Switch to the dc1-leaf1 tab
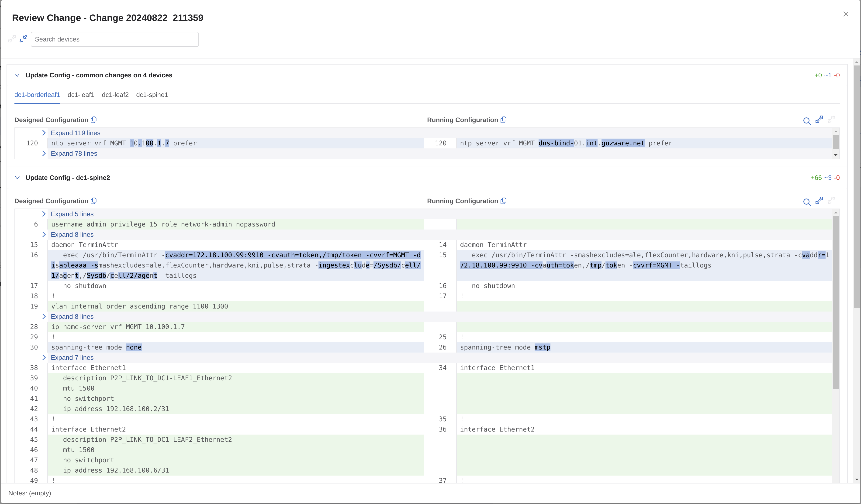 [81, 95]
